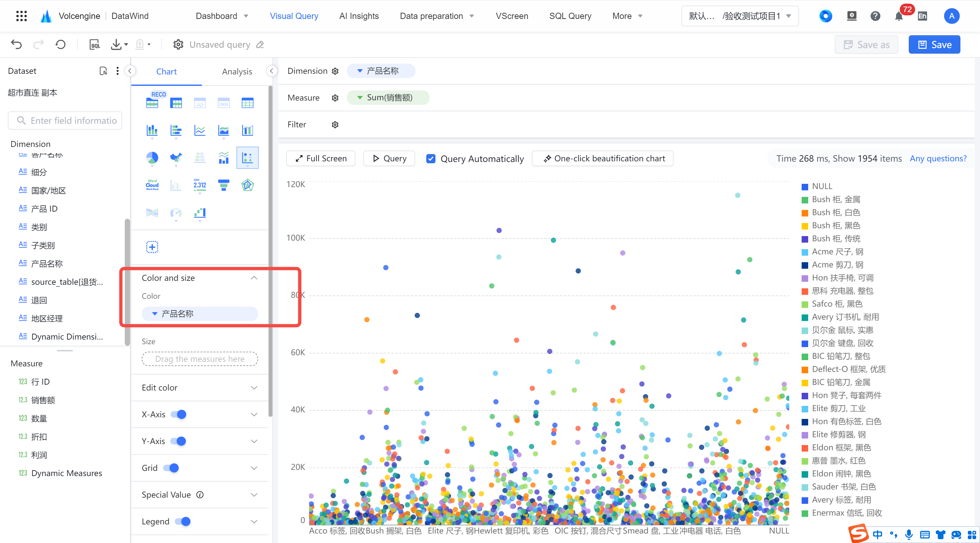Click the download icon in toolbar
This screenshot has height=543, width=980.
pyautogui.click(x=116, y=44)
